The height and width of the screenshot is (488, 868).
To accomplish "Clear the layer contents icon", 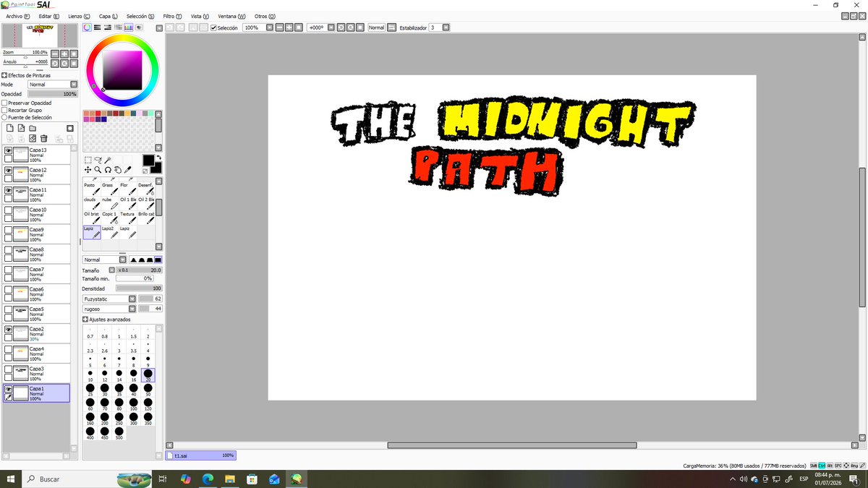I will 33,138.
